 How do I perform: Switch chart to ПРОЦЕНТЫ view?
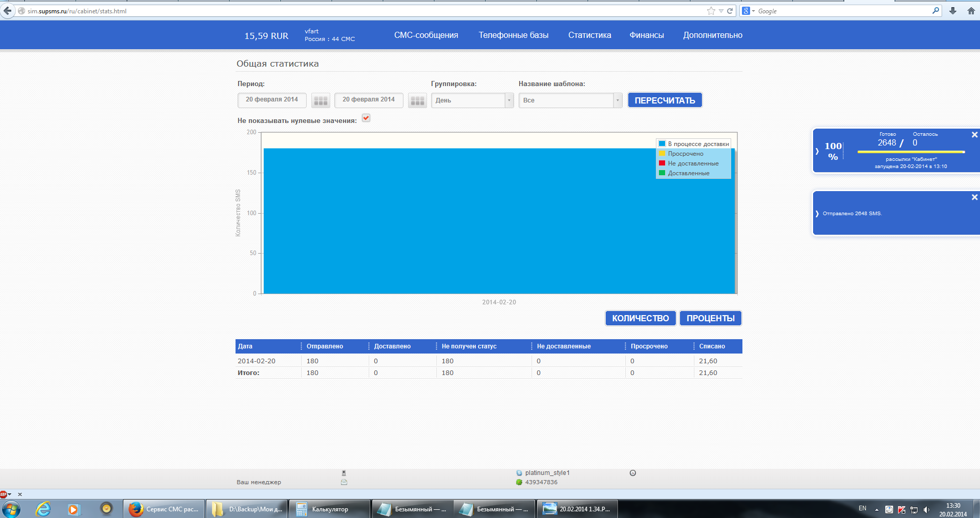pyautogui.click(x=710, y=318)
